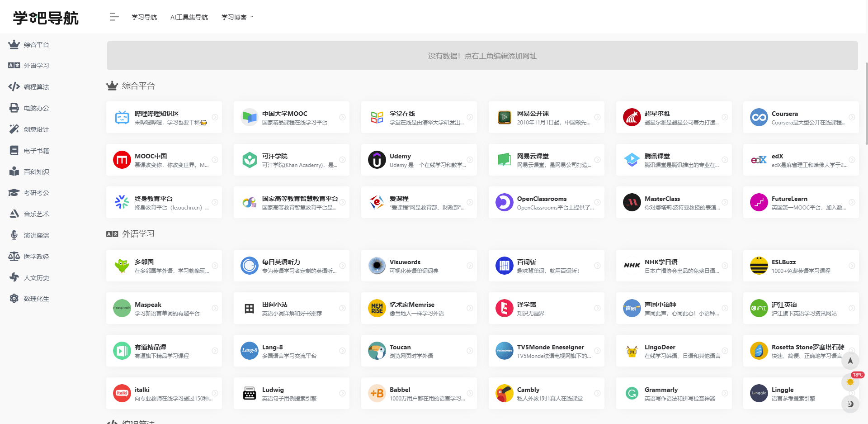Toggle the sidebar collapse hamburger icon
The height and width of the screenshot is (424, 868).
click(x=114, y=17)
